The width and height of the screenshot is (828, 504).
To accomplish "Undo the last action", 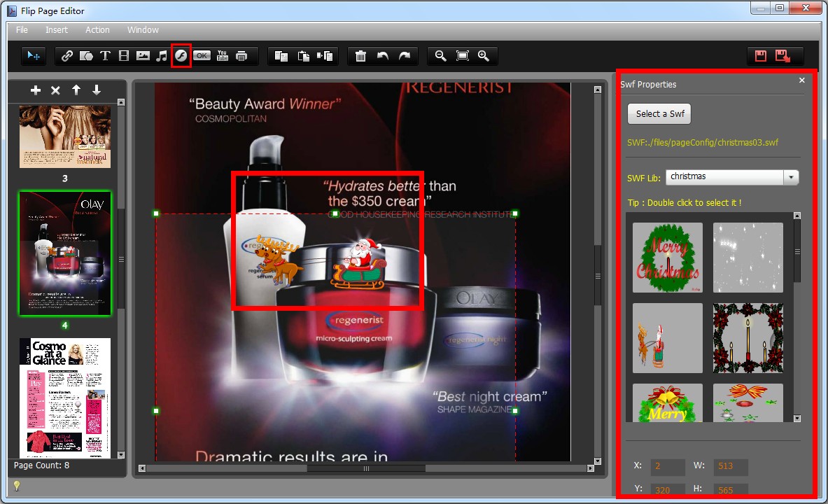I will pos(383,55).
